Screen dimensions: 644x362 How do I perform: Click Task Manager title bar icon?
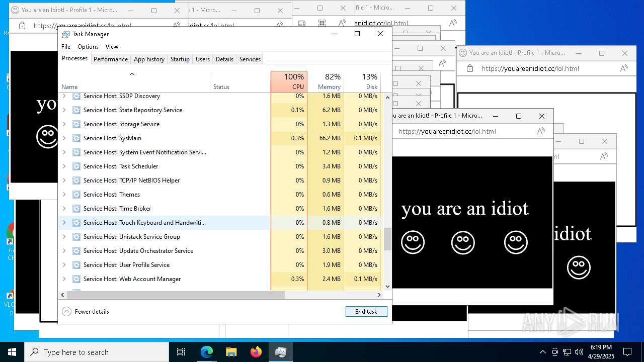point(66,34)
